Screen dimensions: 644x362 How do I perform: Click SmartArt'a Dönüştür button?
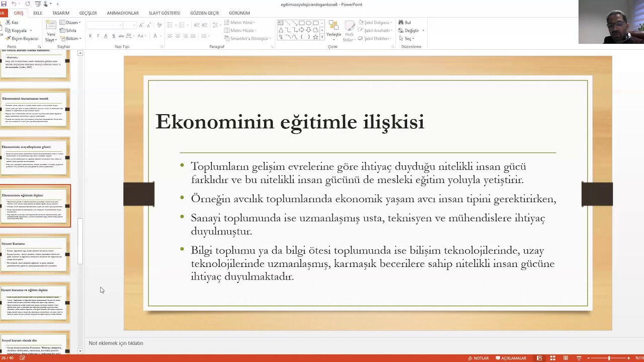coord(247,39)
